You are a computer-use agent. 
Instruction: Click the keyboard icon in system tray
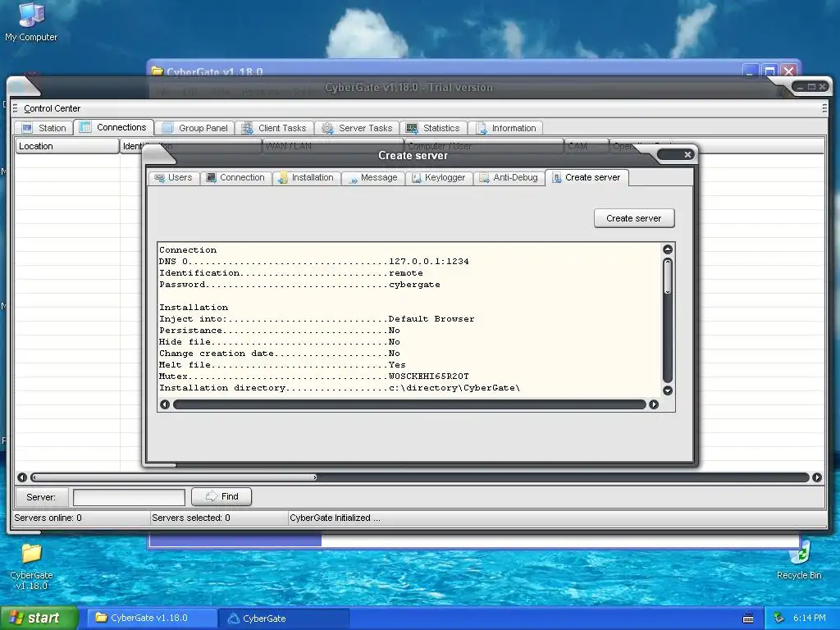(x=748, y=619)
